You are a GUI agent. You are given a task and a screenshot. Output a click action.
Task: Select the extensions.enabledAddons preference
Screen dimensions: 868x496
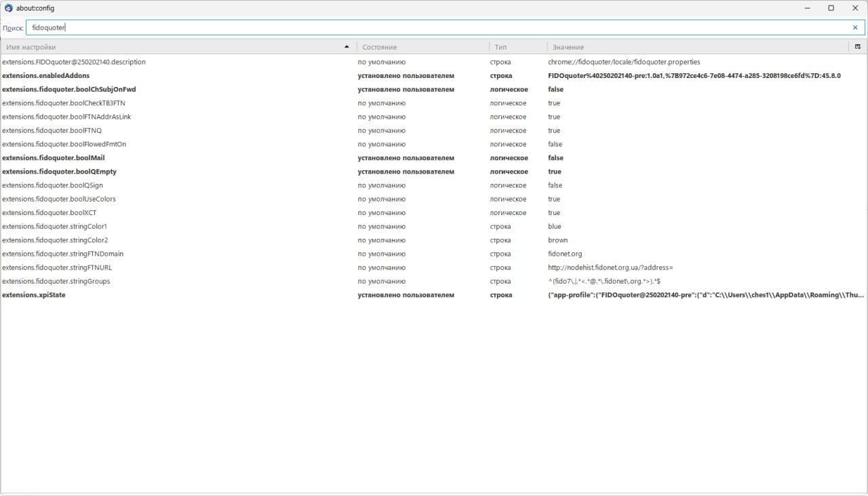[45, 76]
